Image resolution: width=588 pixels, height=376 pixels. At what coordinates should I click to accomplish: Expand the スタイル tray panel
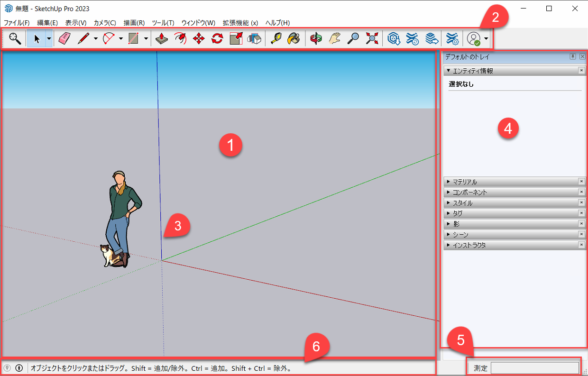tap(462, 203)
